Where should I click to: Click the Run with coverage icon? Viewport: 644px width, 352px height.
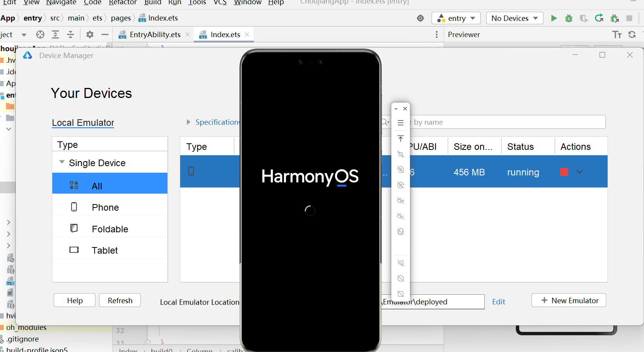(x=584, y=18)
